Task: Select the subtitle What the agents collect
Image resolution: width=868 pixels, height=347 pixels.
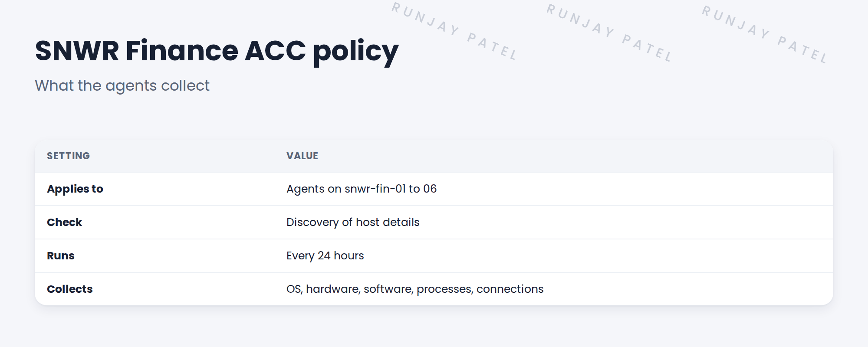Action: [x=122, y=86]
